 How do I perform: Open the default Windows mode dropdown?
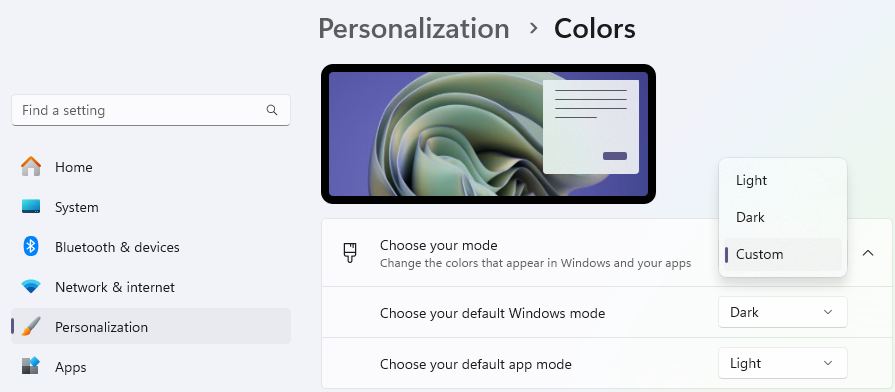(x=783, y=312)
